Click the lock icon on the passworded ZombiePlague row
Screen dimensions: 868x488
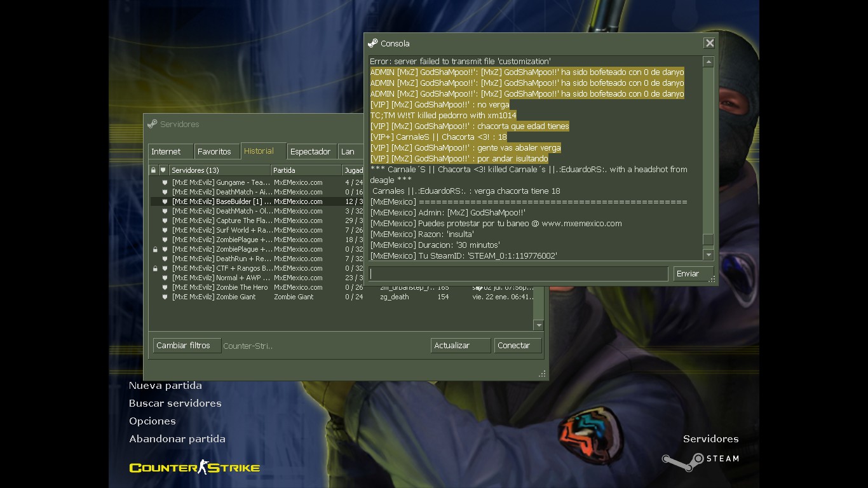coord(154,249)
